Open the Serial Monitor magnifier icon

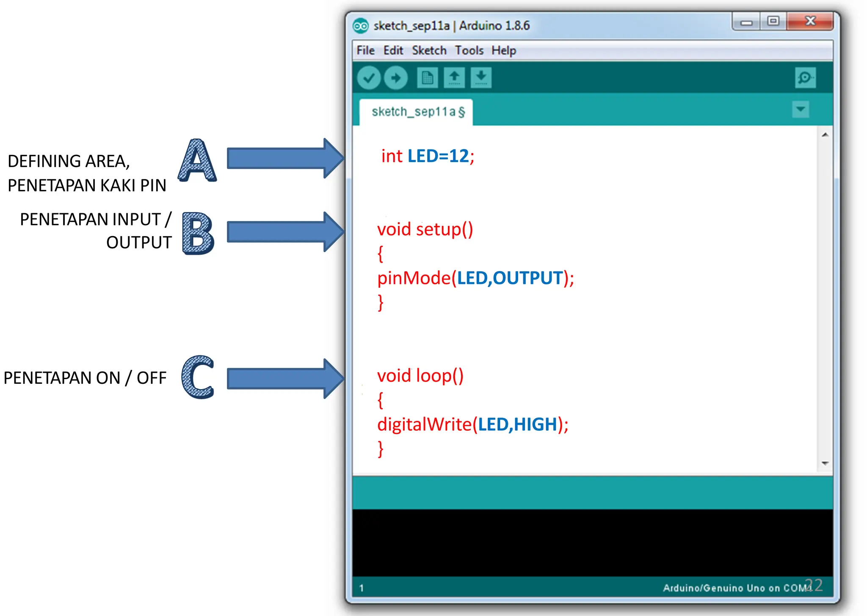(805, 78)
